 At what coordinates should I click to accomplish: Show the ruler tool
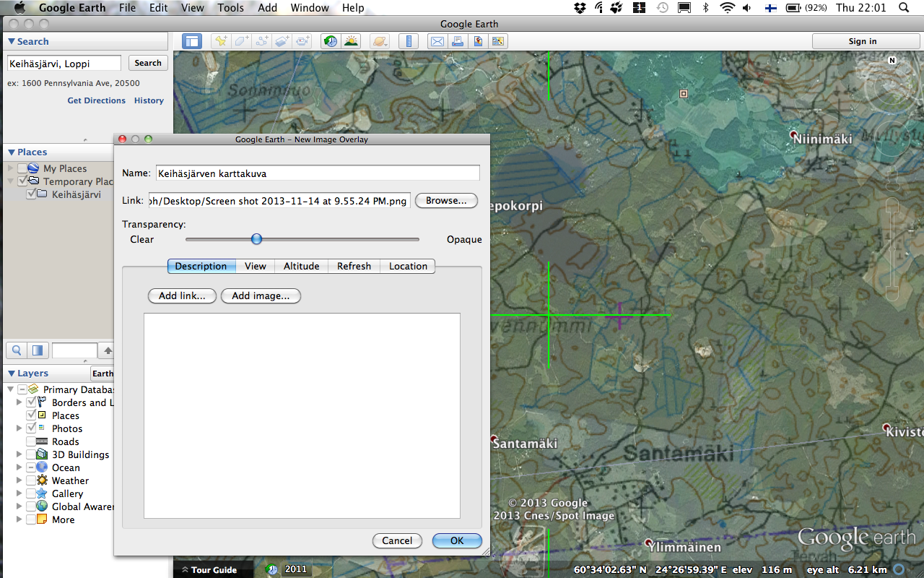point(409,41)
